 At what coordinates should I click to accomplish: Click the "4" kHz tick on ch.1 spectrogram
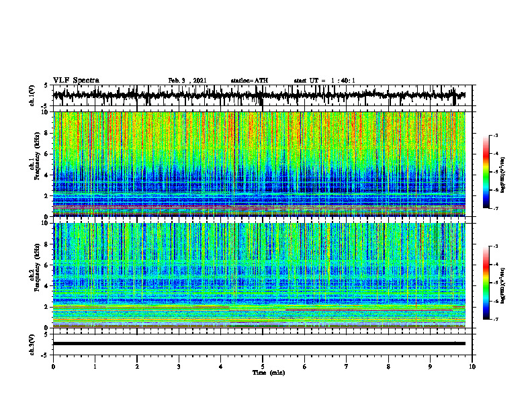[x=46, y=175]
